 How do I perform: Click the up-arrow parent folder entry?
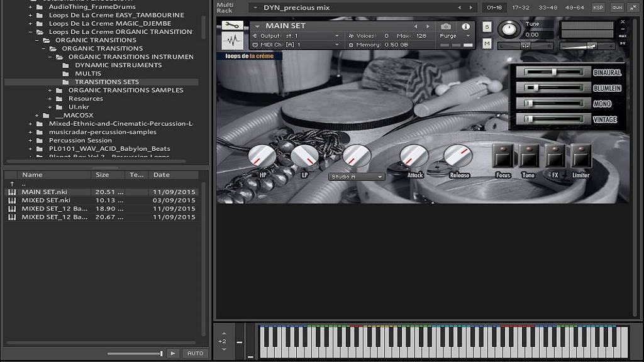click(12, 184)
